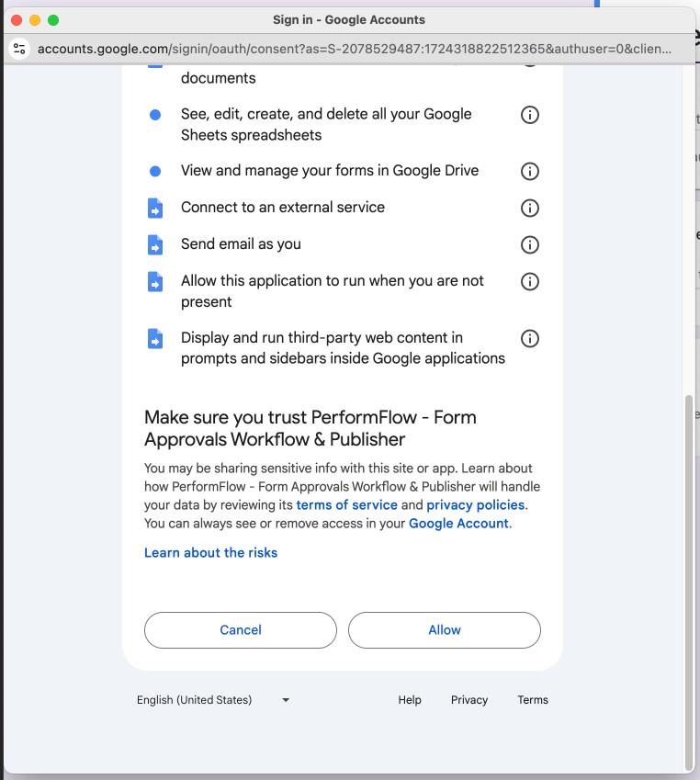Open the privacy policies link
This screenshot has width=700, height=780.
[476, 505]
